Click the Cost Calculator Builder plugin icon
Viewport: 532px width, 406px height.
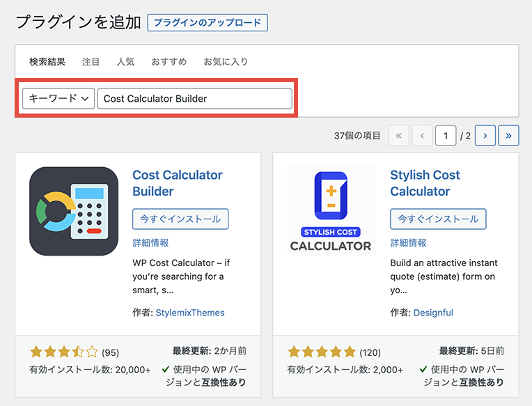point(74,211)
